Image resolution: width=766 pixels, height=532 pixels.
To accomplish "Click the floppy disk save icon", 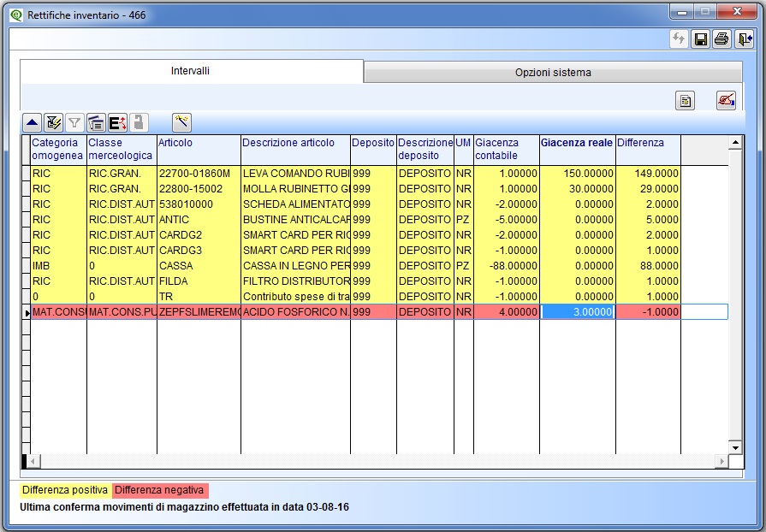I will point(700,39).
